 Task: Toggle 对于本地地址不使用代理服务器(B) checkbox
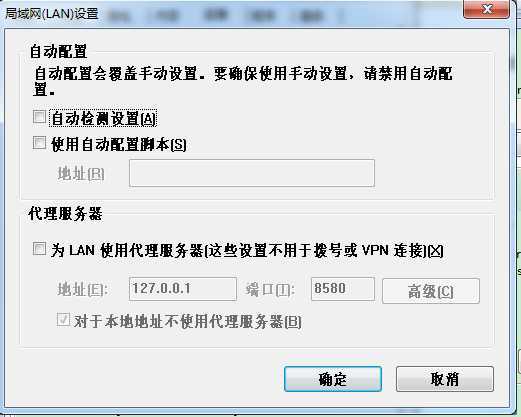63,319
